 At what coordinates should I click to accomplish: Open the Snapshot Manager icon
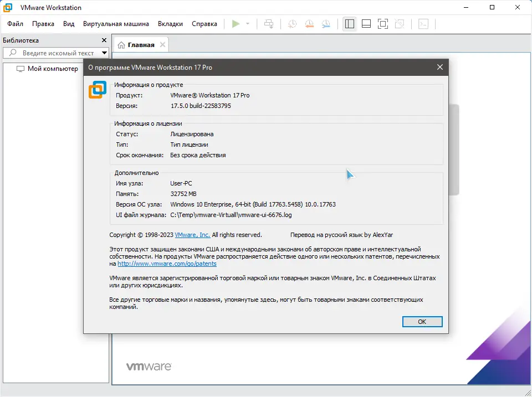(x=326, y=24)
